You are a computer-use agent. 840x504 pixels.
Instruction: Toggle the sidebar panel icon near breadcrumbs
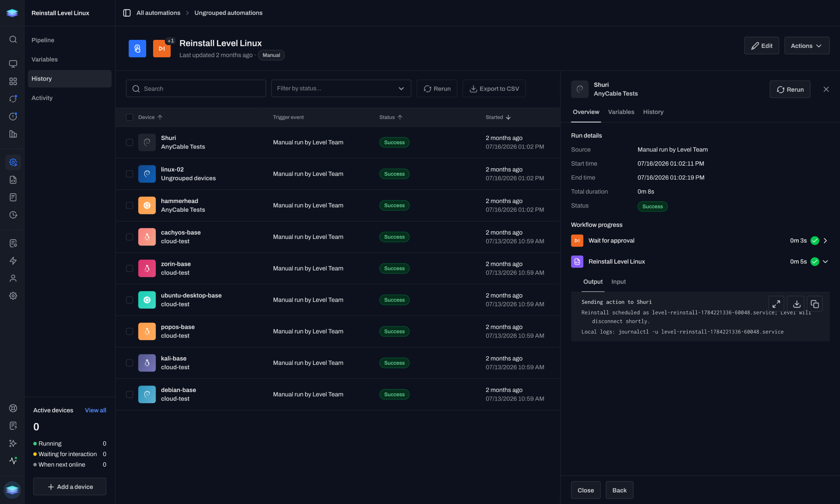click(x=127, y=13)
